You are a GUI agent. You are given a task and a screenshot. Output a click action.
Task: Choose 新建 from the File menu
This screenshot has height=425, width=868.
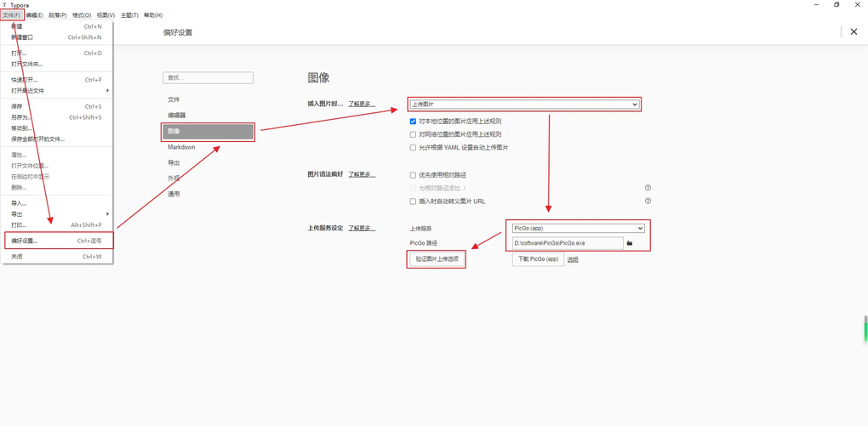tap(57, 26)
